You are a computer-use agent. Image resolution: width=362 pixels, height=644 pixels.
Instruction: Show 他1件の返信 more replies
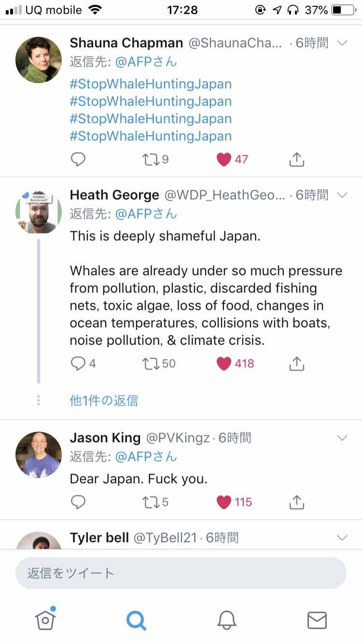point(104,400)
